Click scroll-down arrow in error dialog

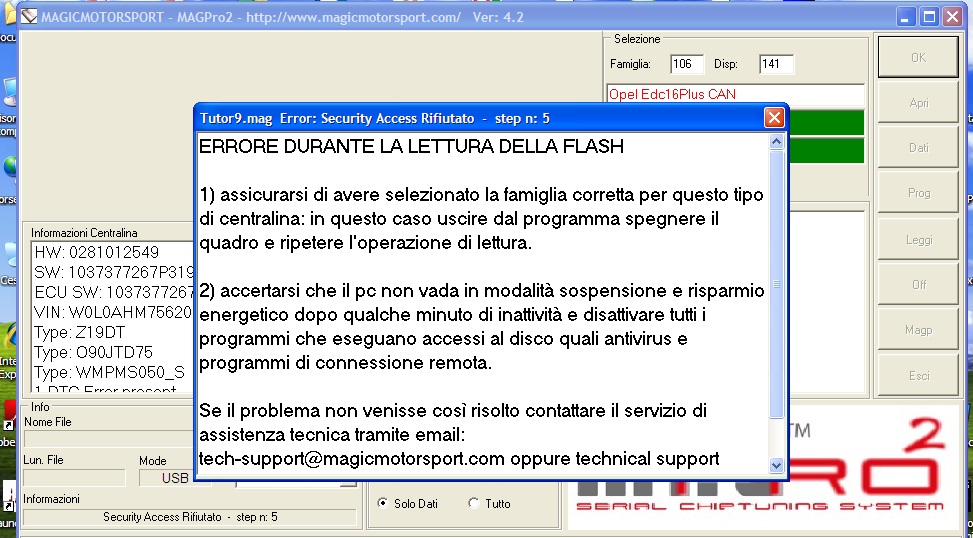click(x=776, y=465)
